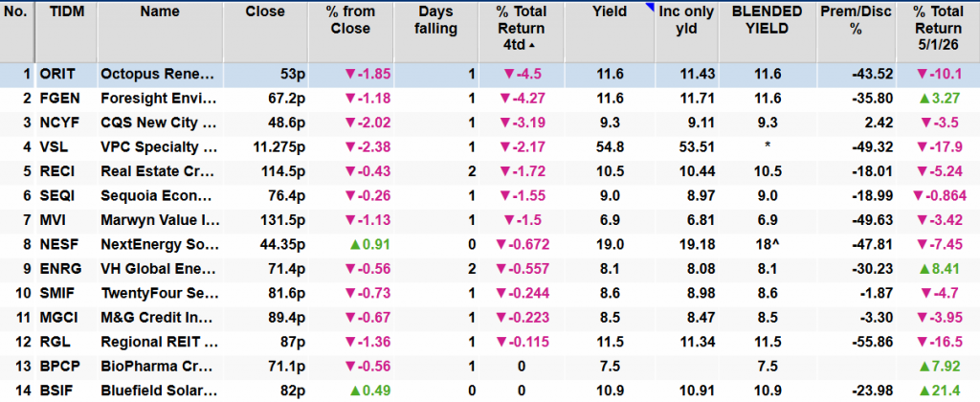Click the NextEnergy Solar name cell
The image size is (980, 402).
click(x=160, y=245)
